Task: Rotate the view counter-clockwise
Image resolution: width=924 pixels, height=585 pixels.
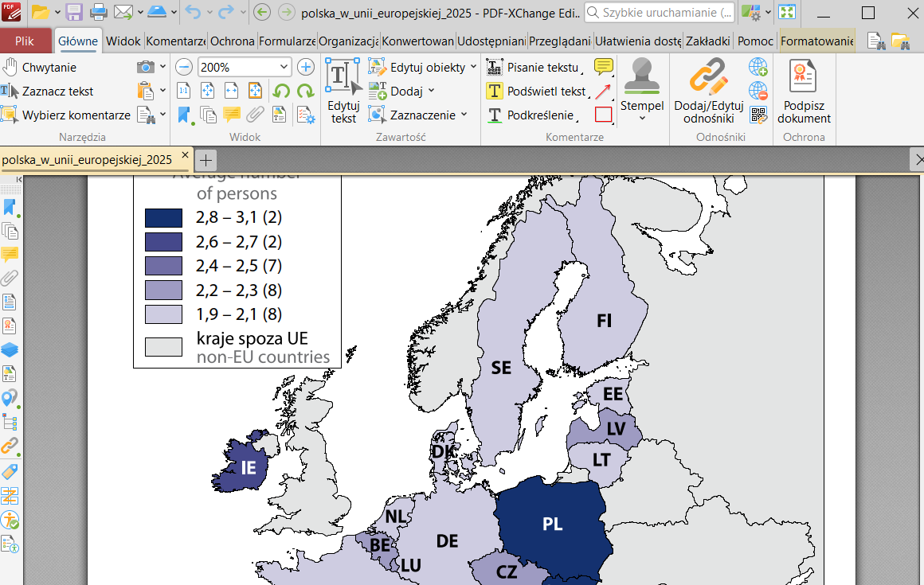Action: click(x=281, y=91)
